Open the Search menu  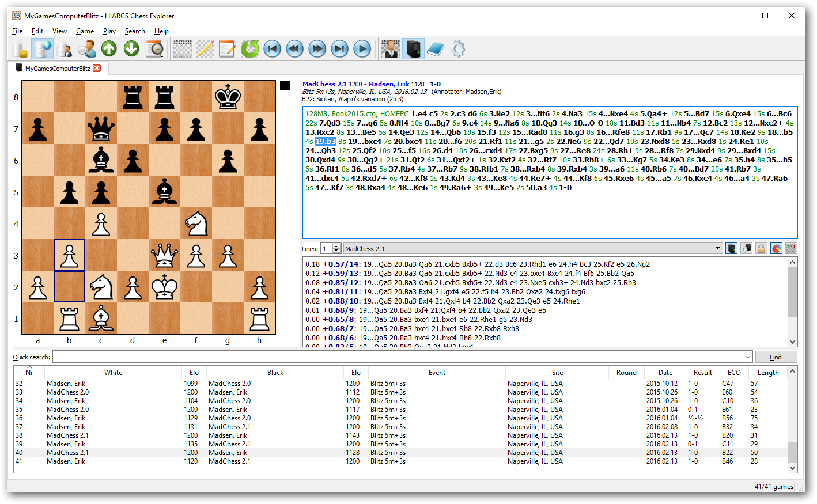pyautogui.click(x=135, y=31)
